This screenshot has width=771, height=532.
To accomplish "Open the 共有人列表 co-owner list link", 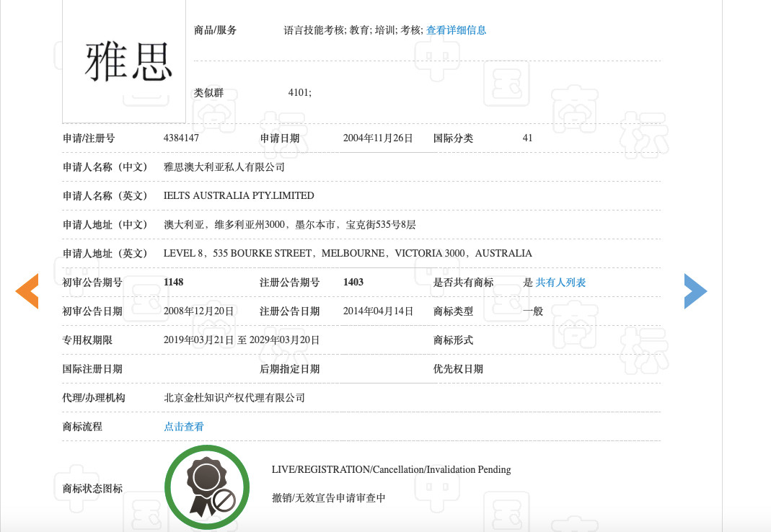I will pyautogui.click(x=560, y=283).
